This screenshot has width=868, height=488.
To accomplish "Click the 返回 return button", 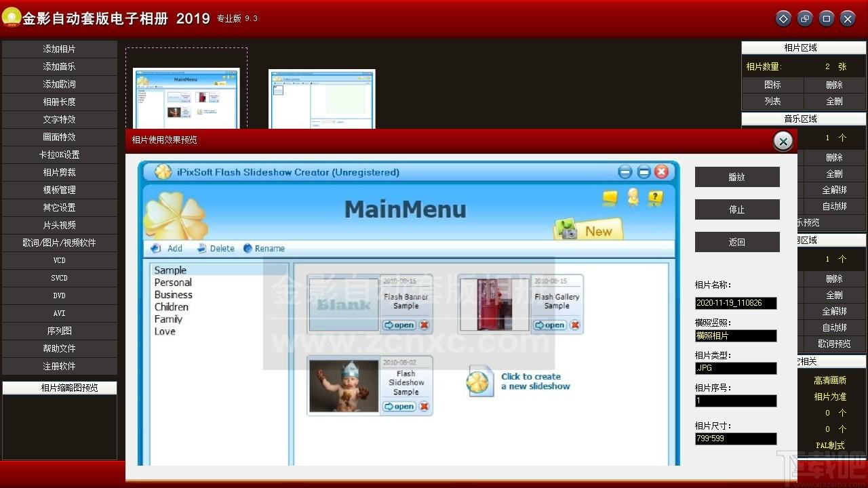I will [737, 242].
